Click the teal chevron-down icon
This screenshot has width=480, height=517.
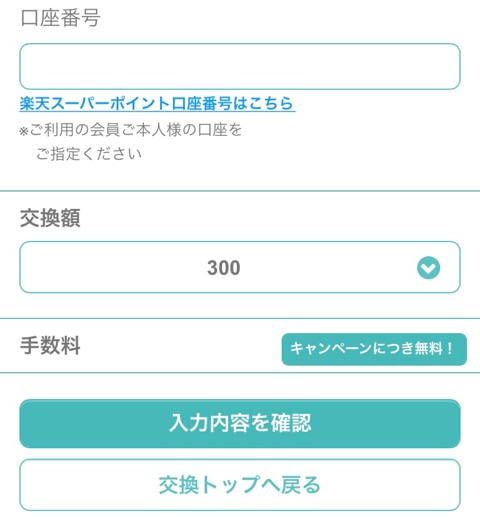(x=428, y=268)
